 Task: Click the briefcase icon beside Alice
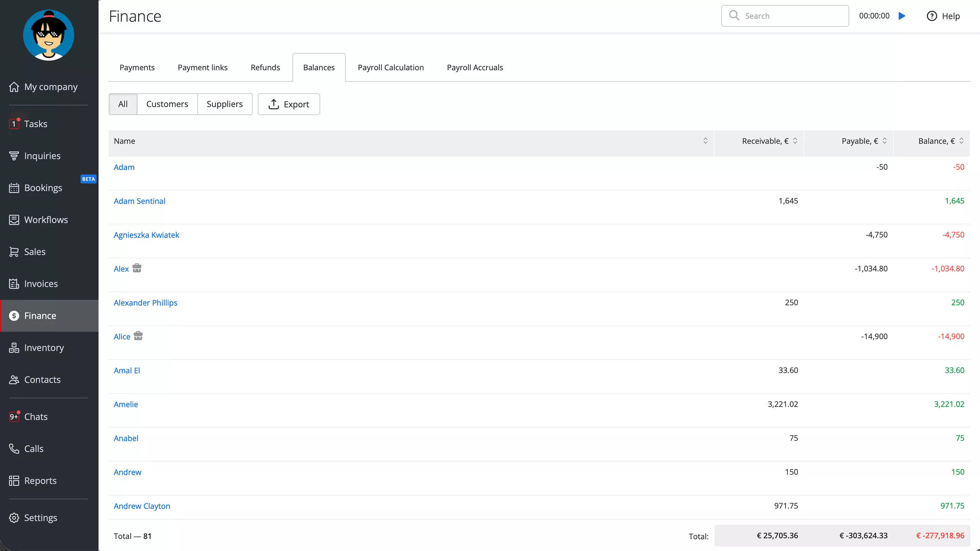coord(138,336)
